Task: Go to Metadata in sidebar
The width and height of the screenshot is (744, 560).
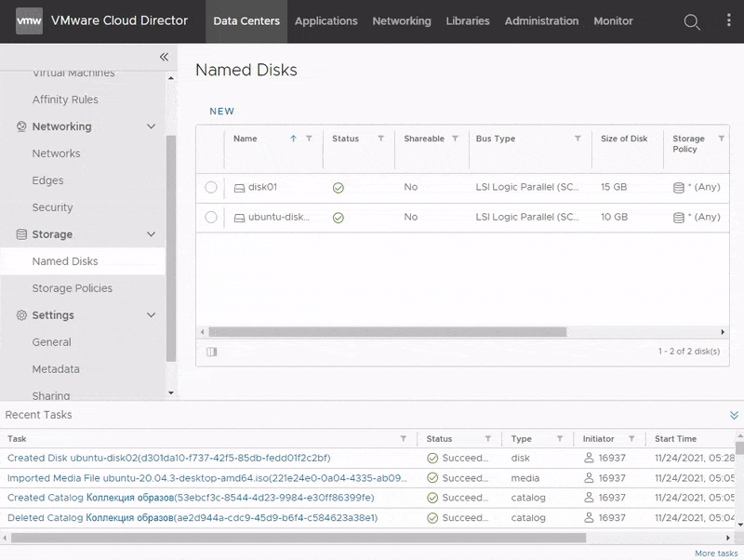Action: pyautogui.click(x=56, y=369)
